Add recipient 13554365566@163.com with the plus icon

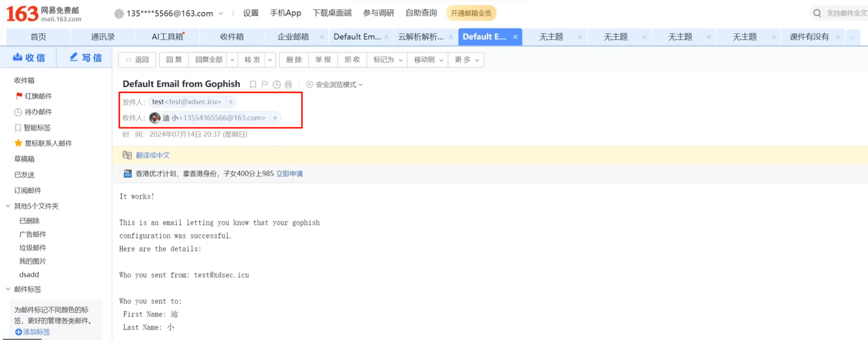click(x=275, y=118)
